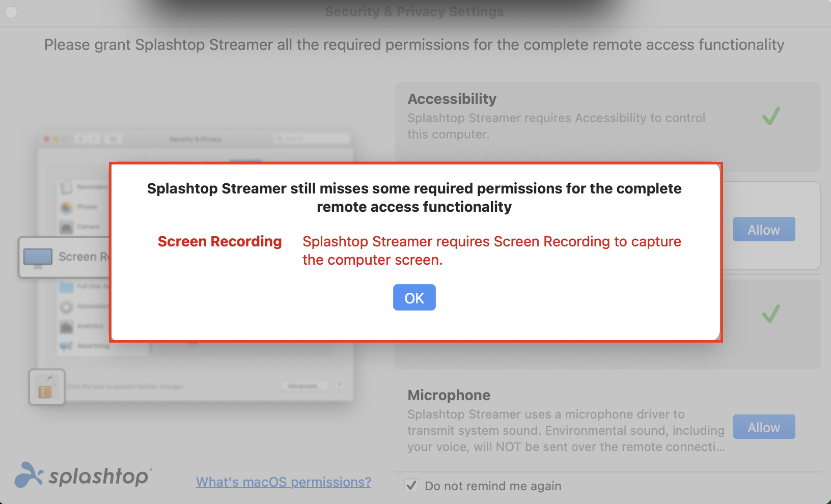The height and width of the screenshot is (504, 831).
Task: Click the Allow button beside the dialog
Action: [764, 229]
